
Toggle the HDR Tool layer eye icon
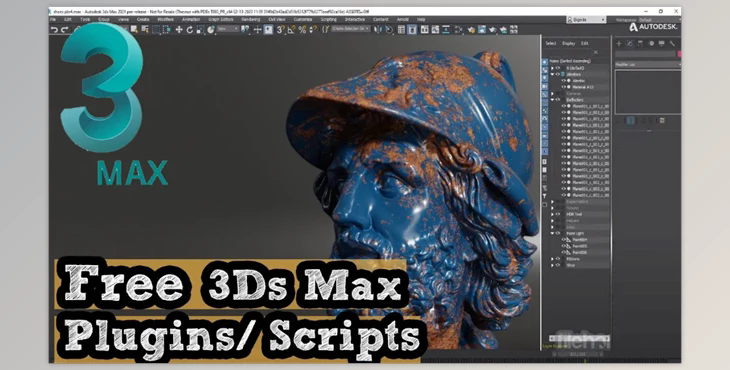click(558, 214)
